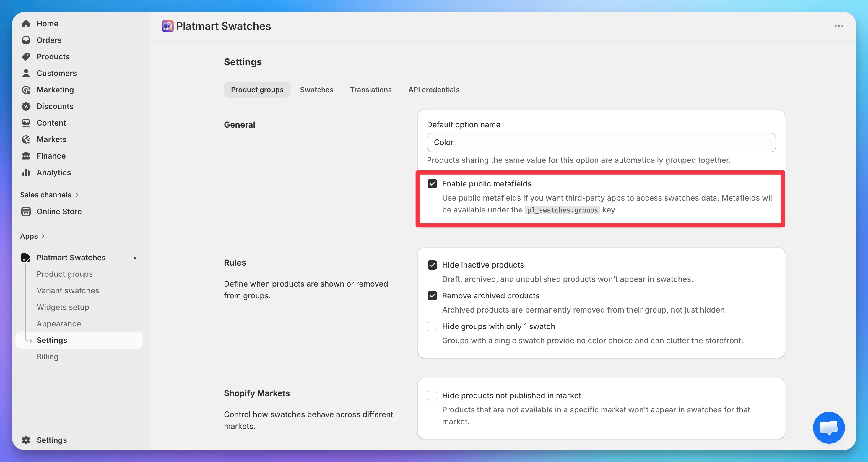Open the Discounts page link
The width and height of the screenshot is (868, 462).
(x=55, y=106)
